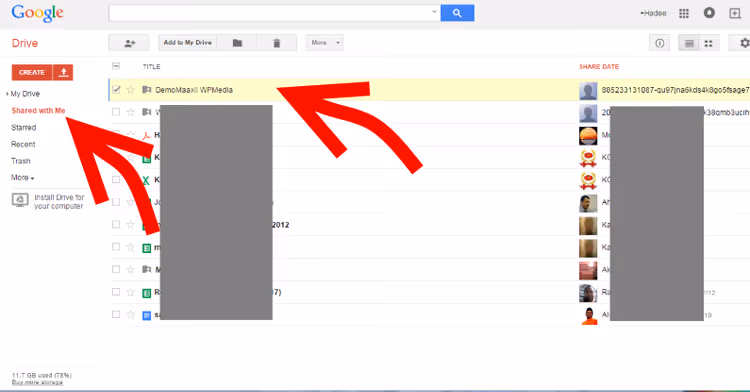Open Shared with Me
Viewport: 750px width, 392px height.
coord(38,110)
